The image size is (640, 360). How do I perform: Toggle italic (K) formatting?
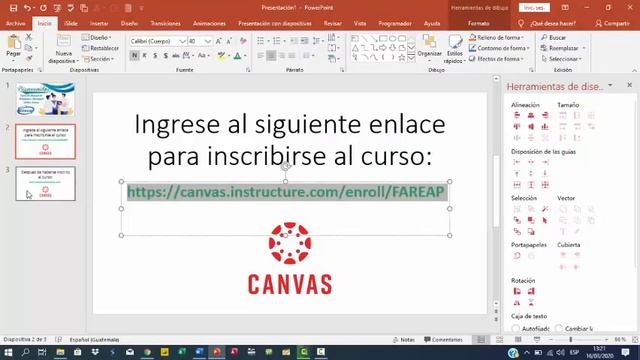pos(144,56)
